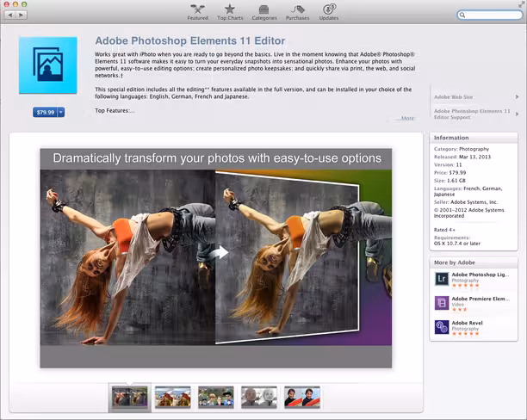Click the Version: 11 information line
The height and width of the screenshot is (420, 527).
coord(448,164)
